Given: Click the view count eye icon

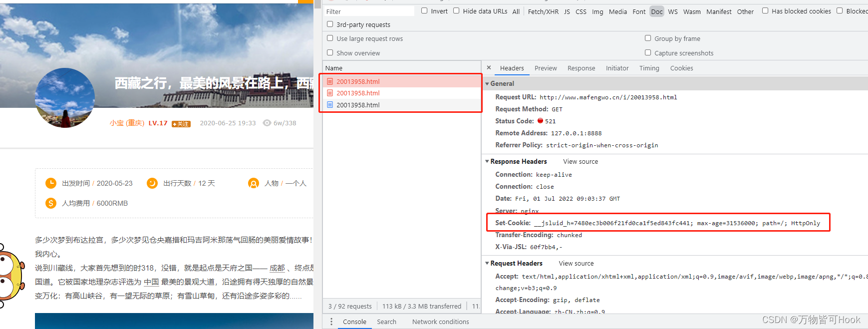Looking at the screenshot, I should tap(267, 123).
